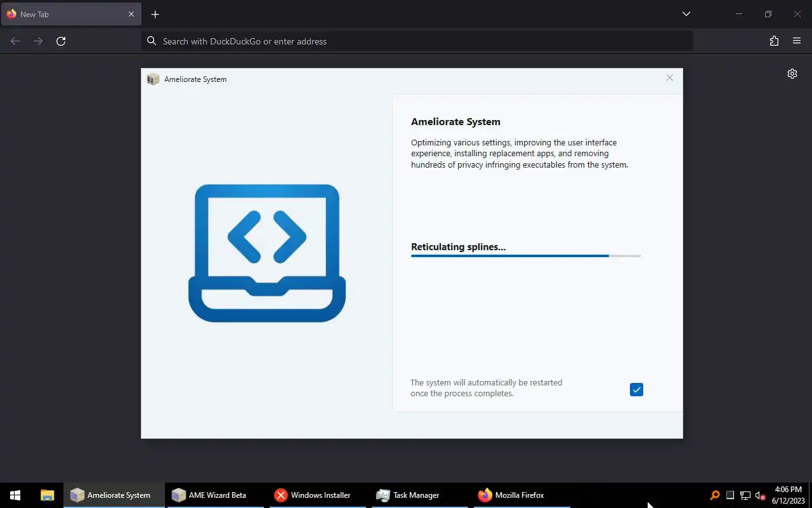Click the Ameliorate System title bar icon
This screenshot has width=812, height=508.
(x=153, y=79)
